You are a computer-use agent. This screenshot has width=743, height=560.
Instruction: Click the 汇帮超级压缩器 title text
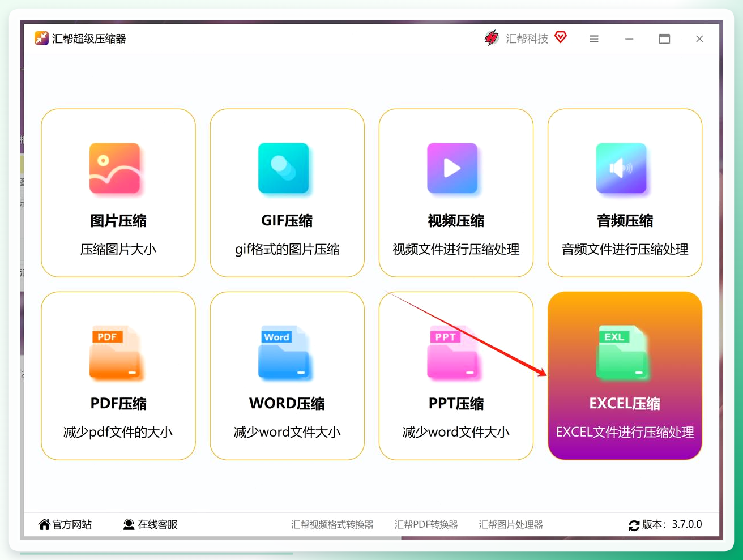coord(89,39)
